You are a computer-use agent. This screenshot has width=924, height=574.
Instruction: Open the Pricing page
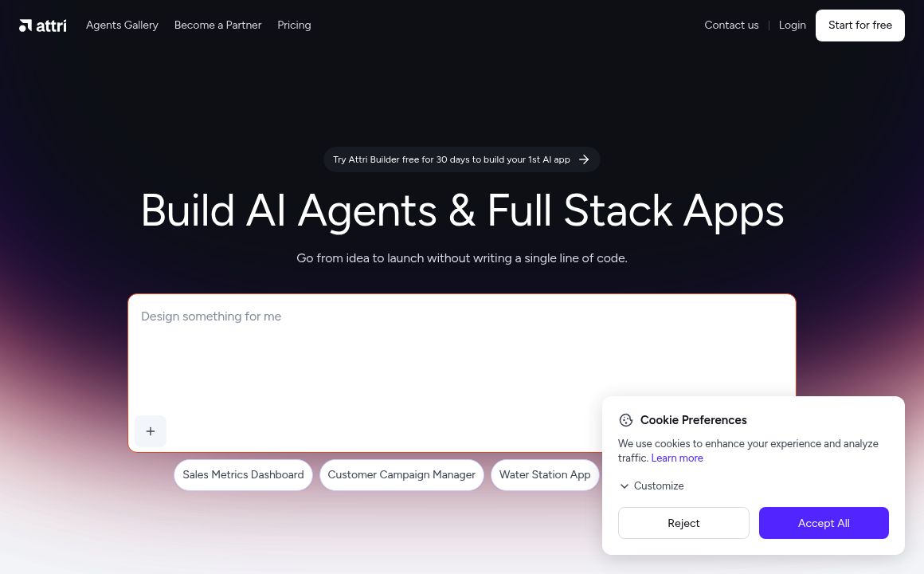coord(294,26)
